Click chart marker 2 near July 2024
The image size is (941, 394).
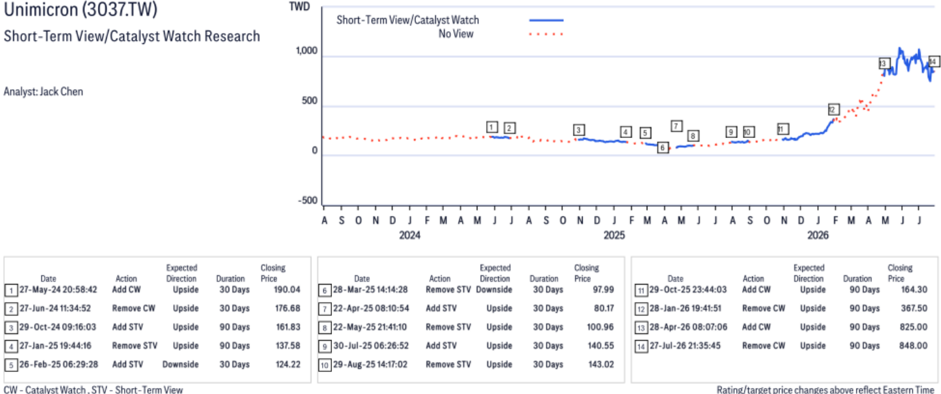[x=510, y=128]
